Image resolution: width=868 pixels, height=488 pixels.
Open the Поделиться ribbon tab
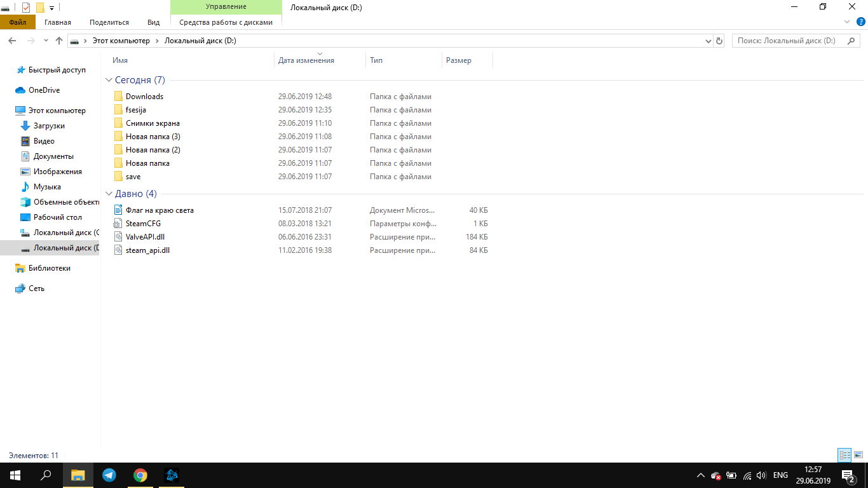[109, 22]
